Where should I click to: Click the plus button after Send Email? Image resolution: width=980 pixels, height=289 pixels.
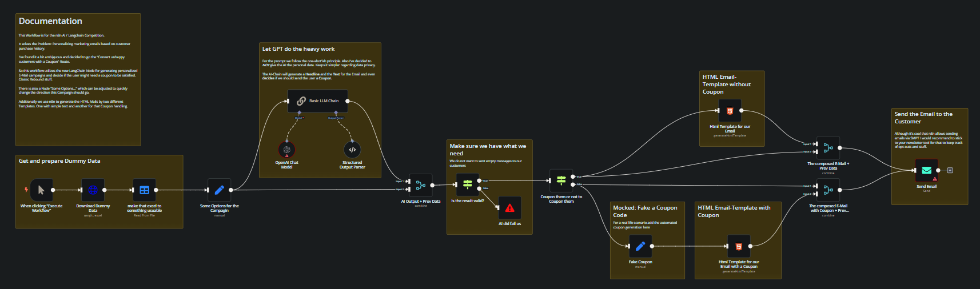click(950, 170)
